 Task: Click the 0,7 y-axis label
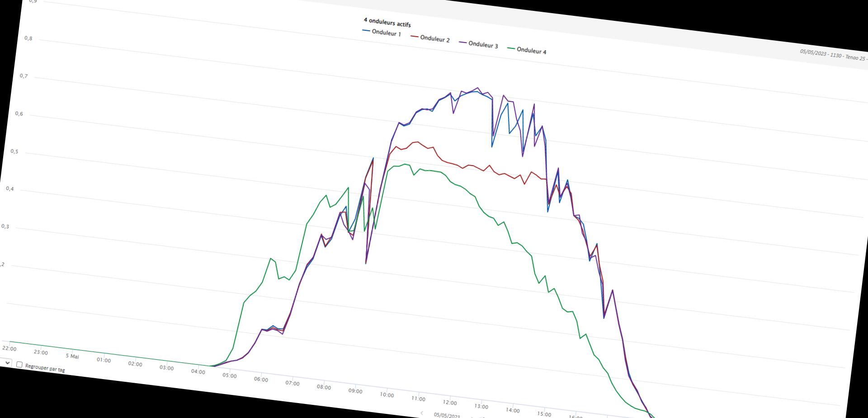click(x=24, y=76)
